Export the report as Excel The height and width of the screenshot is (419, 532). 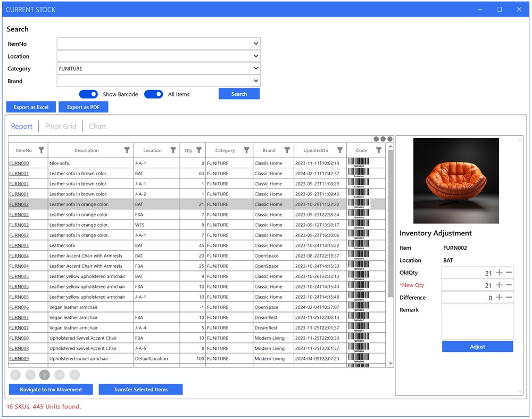click(x=30, y=106)
